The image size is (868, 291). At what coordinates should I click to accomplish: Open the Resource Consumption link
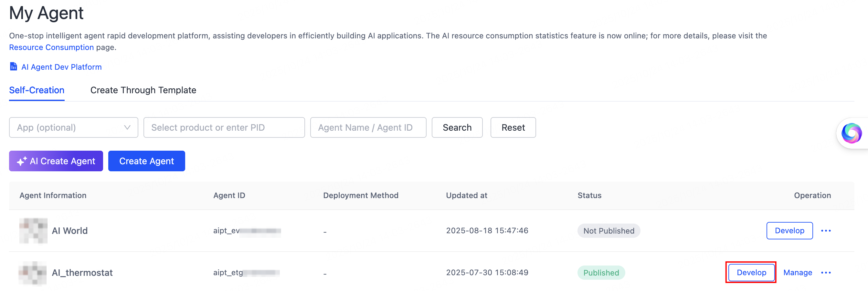[x=51, y=47]
